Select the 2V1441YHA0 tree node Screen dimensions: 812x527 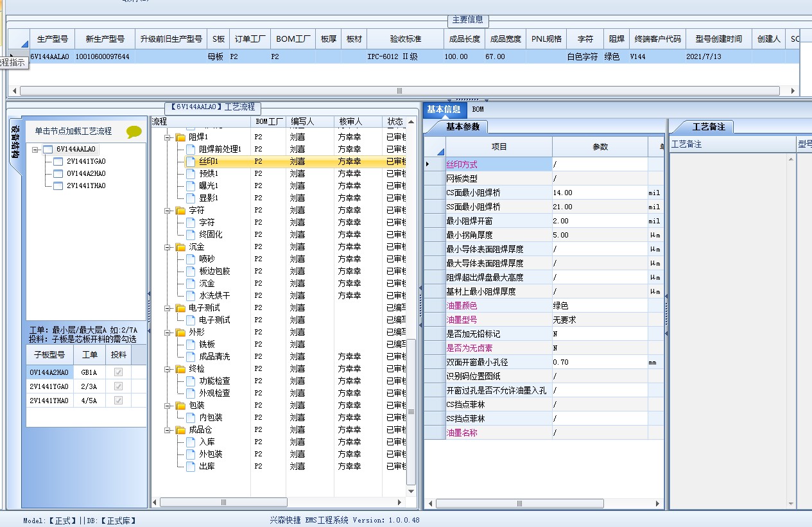86,186
